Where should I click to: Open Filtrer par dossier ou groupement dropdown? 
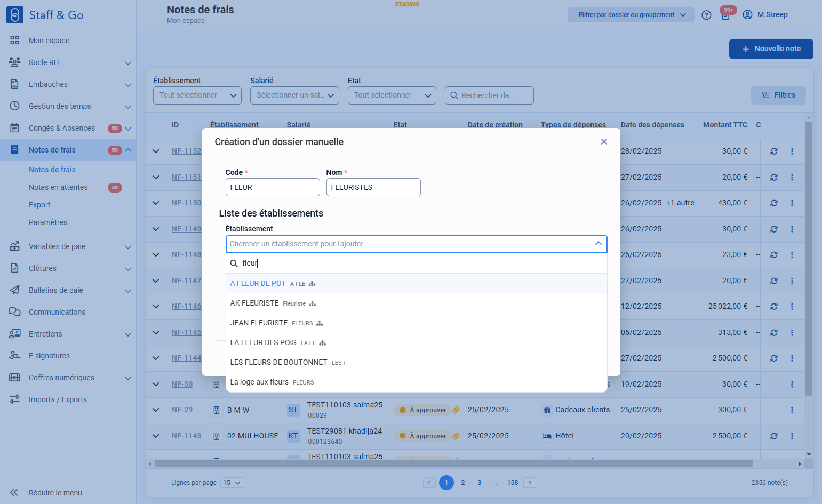(x=631, y=15)
